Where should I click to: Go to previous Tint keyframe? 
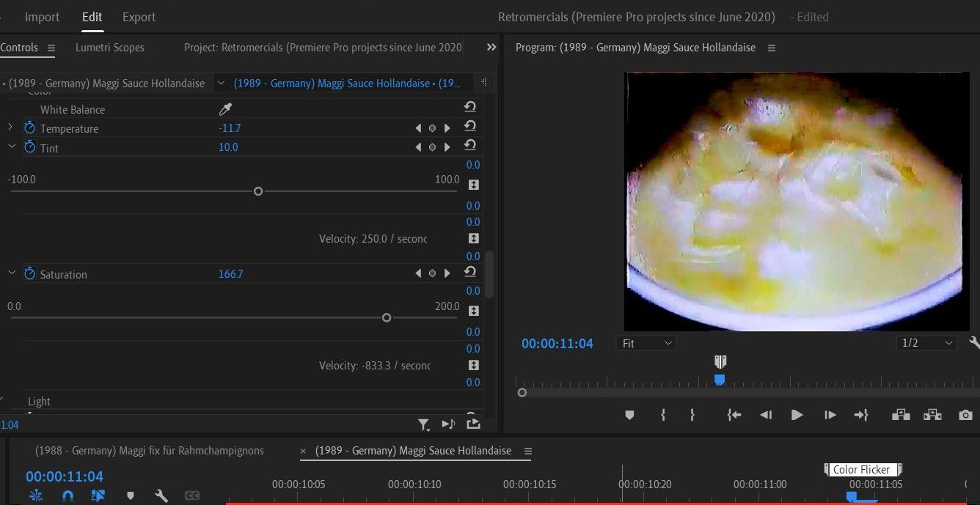pyautogui.click(x=418, y=147)
